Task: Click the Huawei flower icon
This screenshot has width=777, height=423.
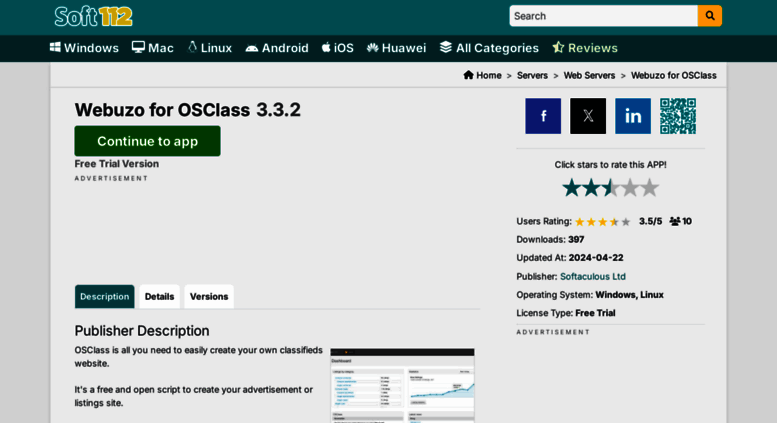Action: click(x=373, y=48)
